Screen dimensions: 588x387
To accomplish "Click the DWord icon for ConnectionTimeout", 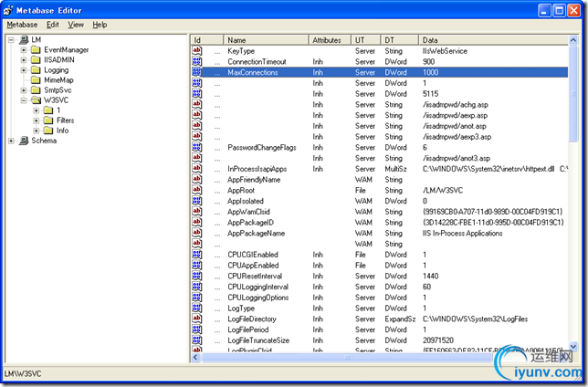I will point(197,61).
